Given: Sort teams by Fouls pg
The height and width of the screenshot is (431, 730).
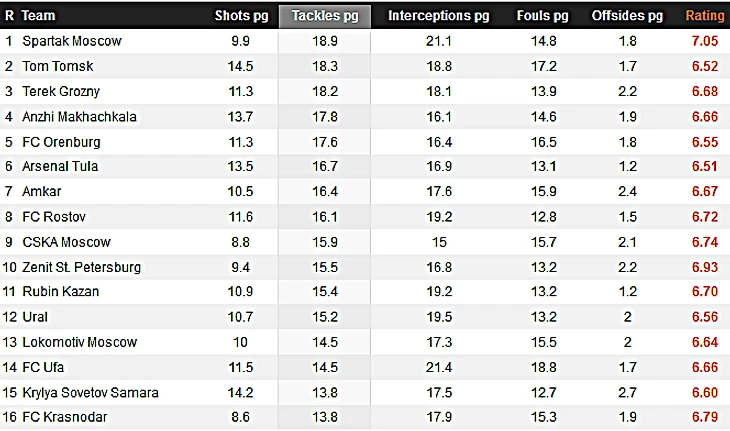Looking at the screenshot, I should pyautogui.click(x=543, y=16).
